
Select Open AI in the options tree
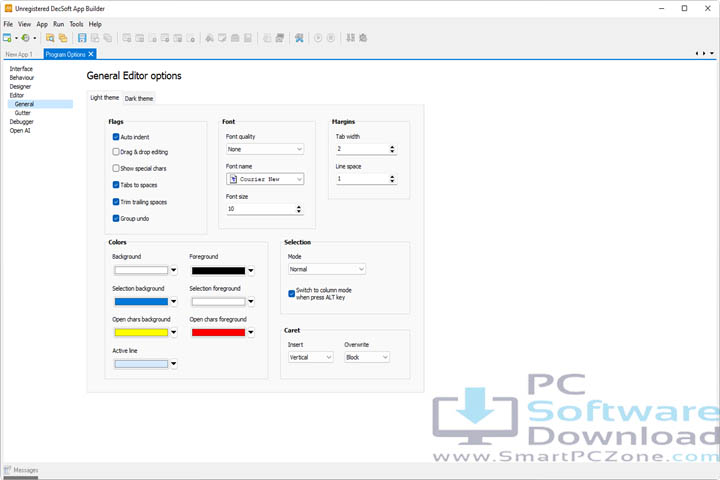pos(20,130)
